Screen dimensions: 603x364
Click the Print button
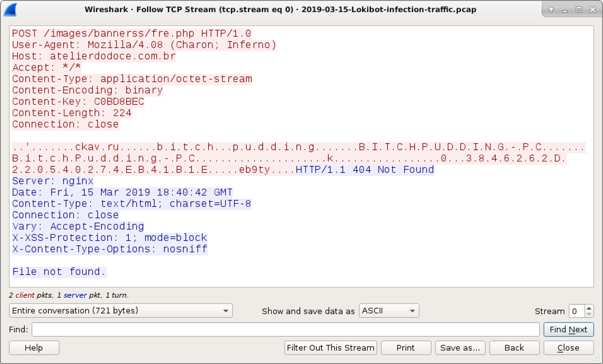(x=406, y=348)
